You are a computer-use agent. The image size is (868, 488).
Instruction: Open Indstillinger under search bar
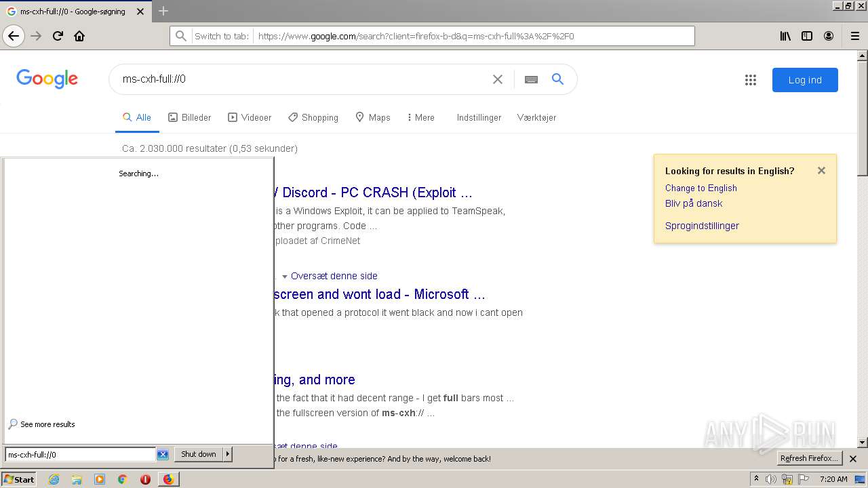479,117
